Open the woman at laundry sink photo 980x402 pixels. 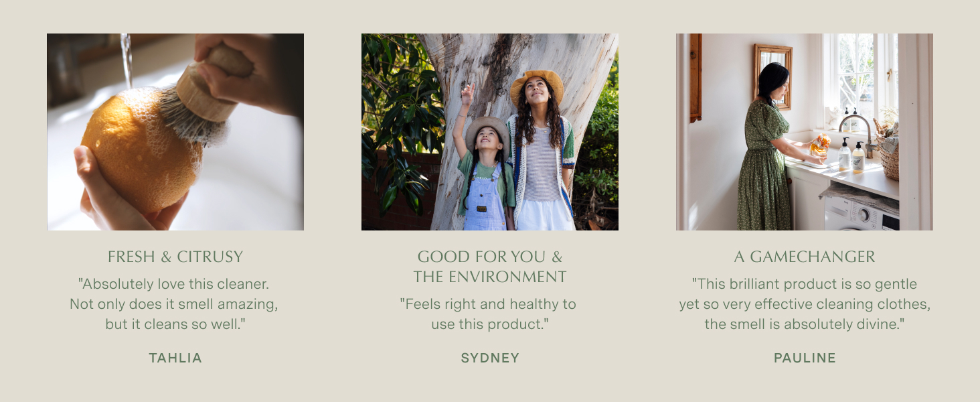805,132
